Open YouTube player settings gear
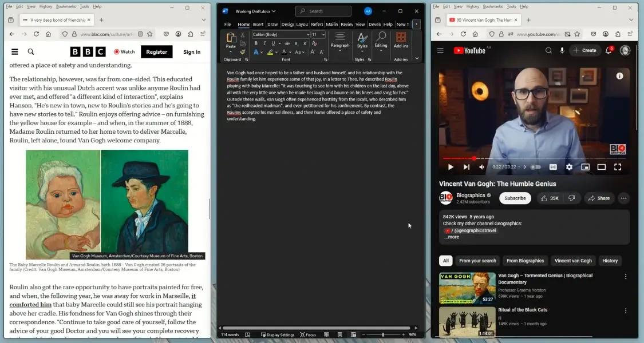The image size is (644, 343). point(569,167)
